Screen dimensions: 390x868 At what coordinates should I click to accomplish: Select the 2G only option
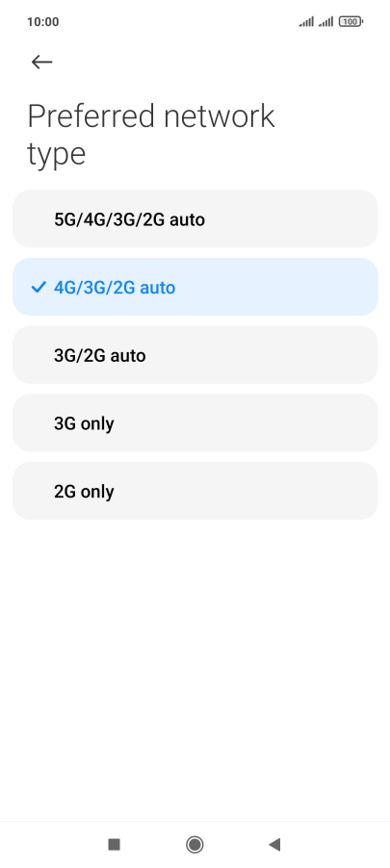point(195,491)
